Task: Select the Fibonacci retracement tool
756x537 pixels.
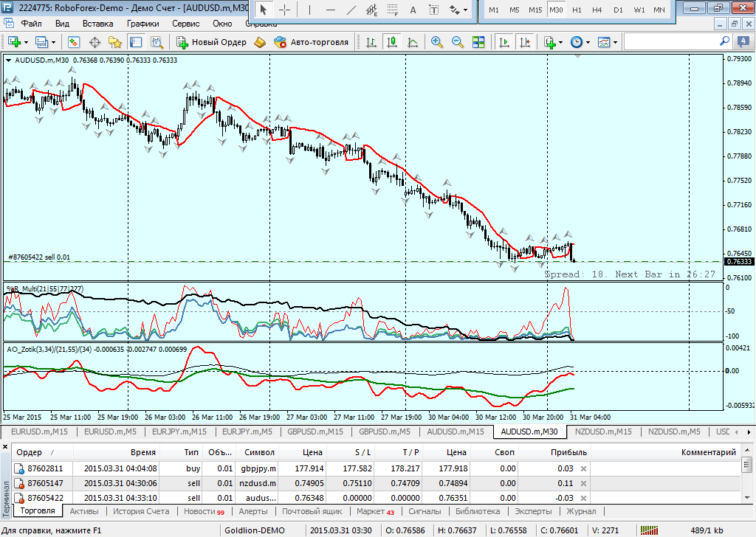Action: (x=393, y=10)
